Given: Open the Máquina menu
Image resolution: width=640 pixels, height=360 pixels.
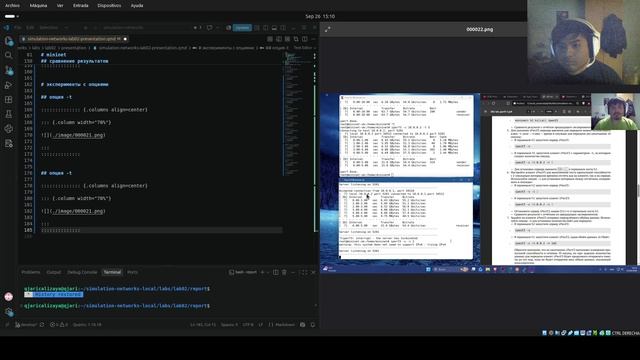Looking at the screenshot, I should 38,6.
